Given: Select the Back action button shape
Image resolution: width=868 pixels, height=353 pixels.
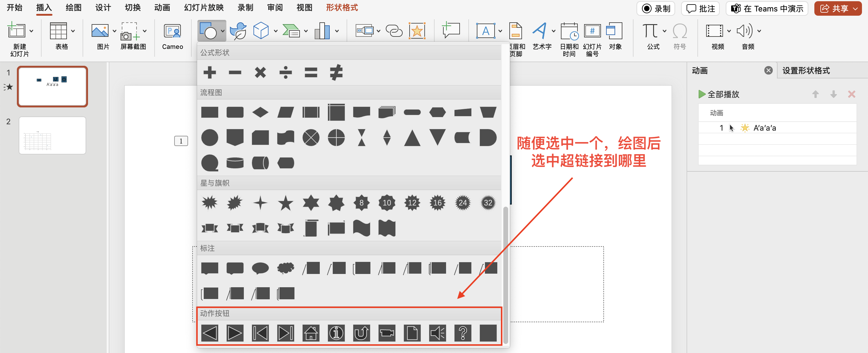Looking at the screenshot, I should click(209, 333).
